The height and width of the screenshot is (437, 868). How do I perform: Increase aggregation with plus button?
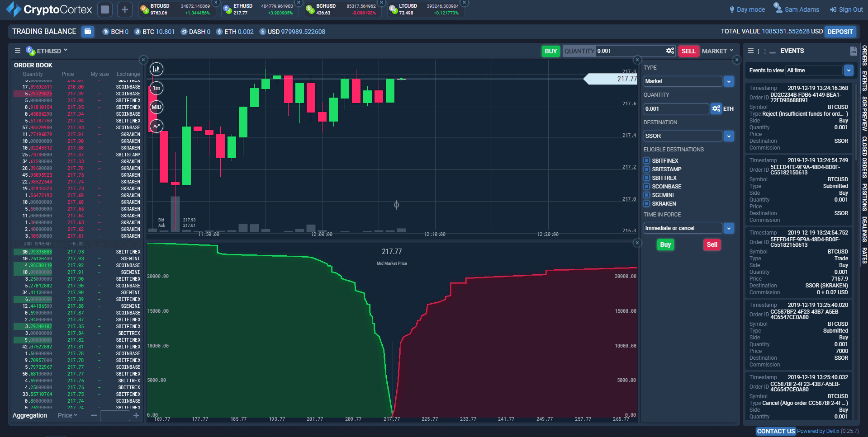pos(136,415)
